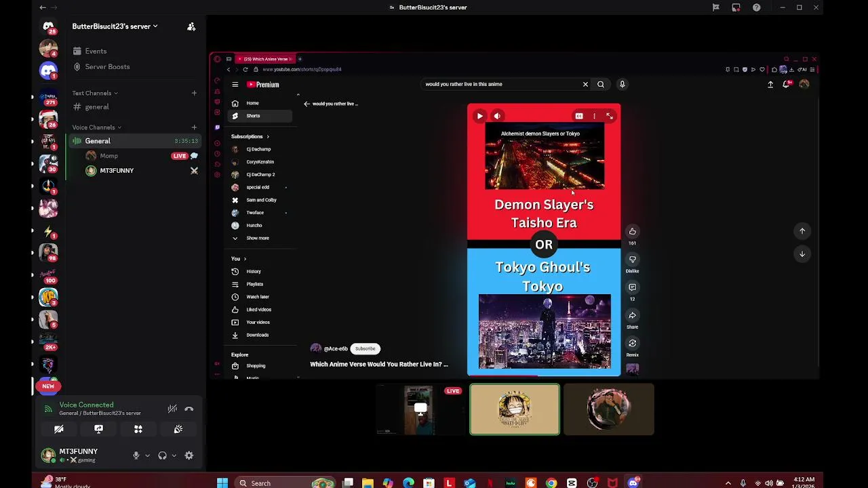Open the Short's three-dot more options

pyautogui.click(x=594, y=116)
